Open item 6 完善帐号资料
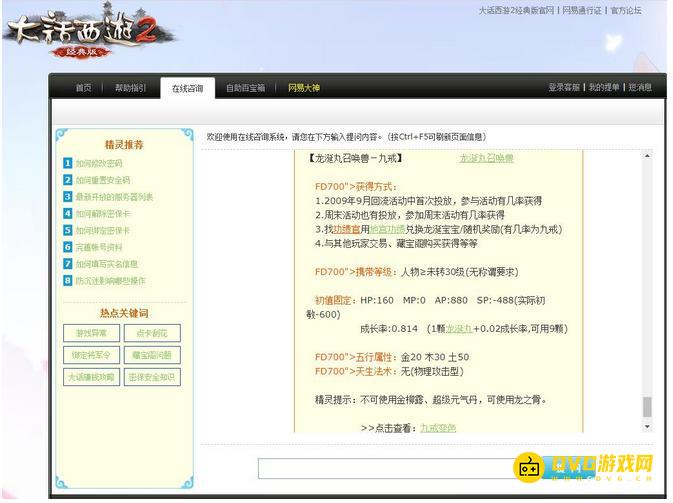 (99, 247)
